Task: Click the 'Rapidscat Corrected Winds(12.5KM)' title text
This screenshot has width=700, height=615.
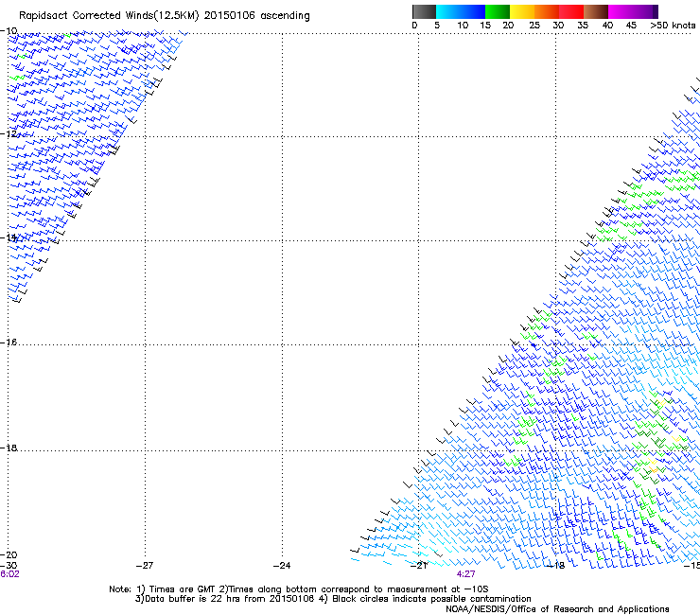Action: pos(109,16)
